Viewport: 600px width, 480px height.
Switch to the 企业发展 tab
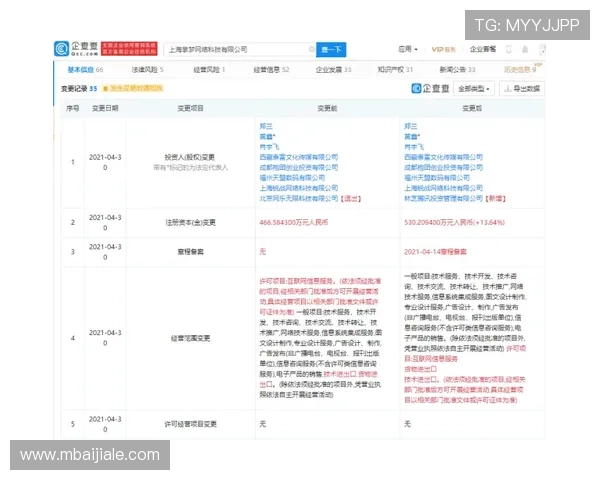click(x=333, y=69)
